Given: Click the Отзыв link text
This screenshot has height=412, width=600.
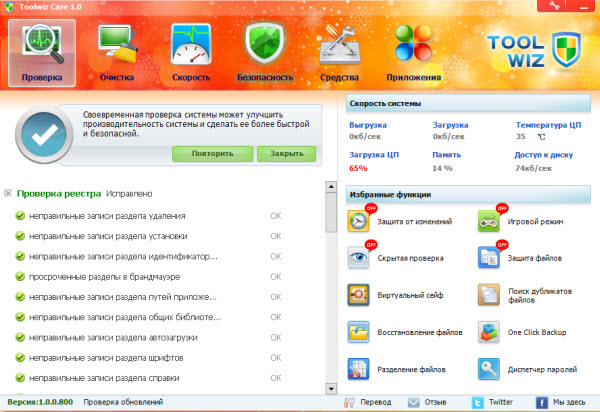Looking at the screenshot, I should (x=435, y=402).
